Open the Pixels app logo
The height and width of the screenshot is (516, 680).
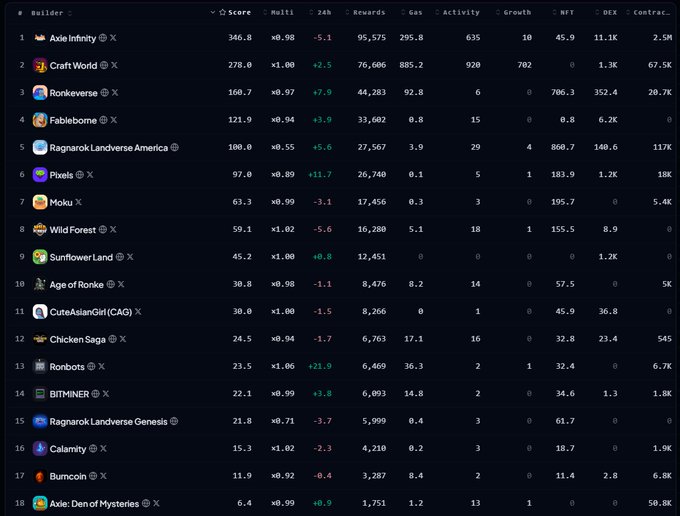[x=40, y=175]
